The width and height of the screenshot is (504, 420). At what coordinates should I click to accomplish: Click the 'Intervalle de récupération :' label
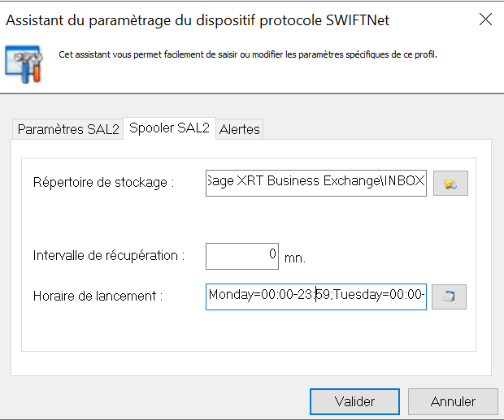click(x=109, y=256)
